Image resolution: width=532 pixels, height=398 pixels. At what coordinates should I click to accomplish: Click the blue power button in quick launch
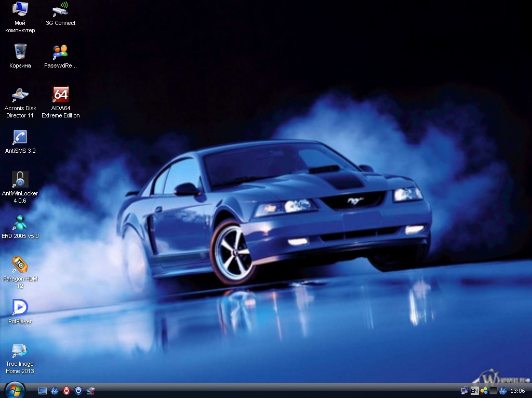(78, 391)
